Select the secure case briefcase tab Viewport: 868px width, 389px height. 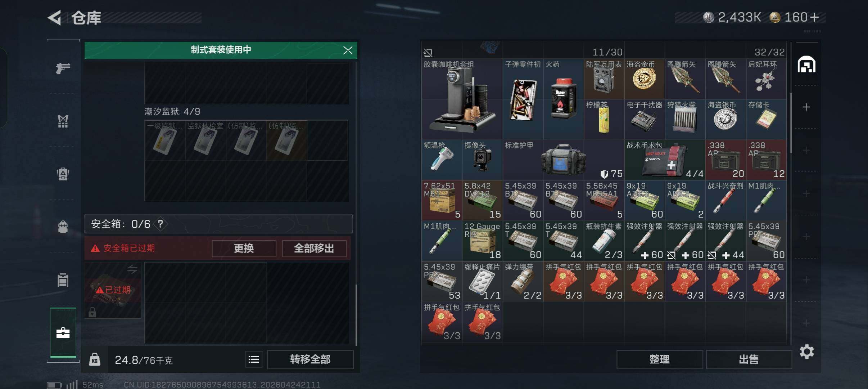coord(63,333)
